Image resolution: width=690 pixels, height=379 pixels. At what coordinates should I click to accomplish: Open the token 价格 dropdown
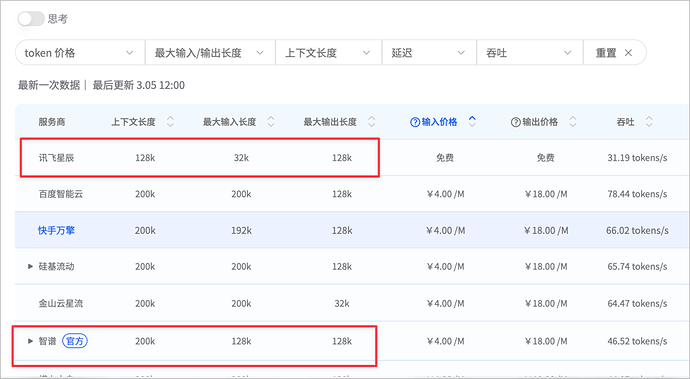click(x=80, y=53)
